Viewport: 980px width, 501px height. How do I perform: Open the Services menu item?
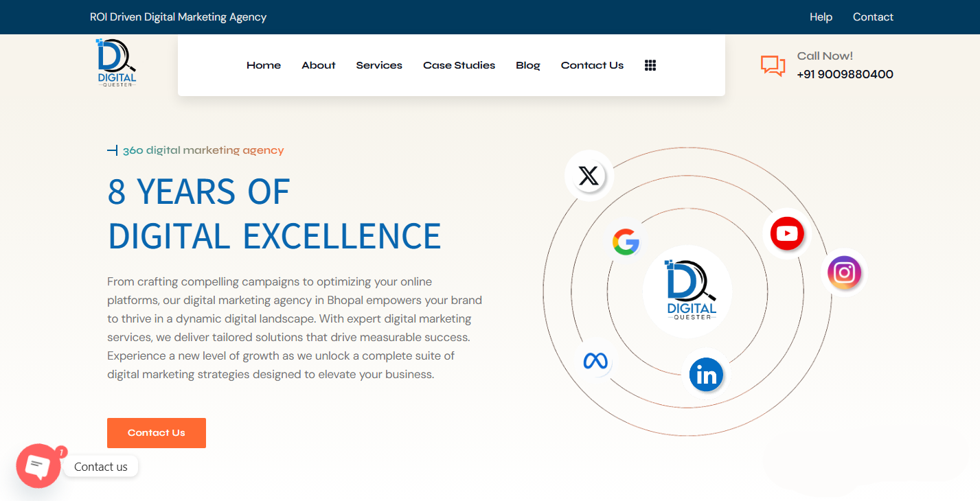pyautogui.click(x=379, y=65)
